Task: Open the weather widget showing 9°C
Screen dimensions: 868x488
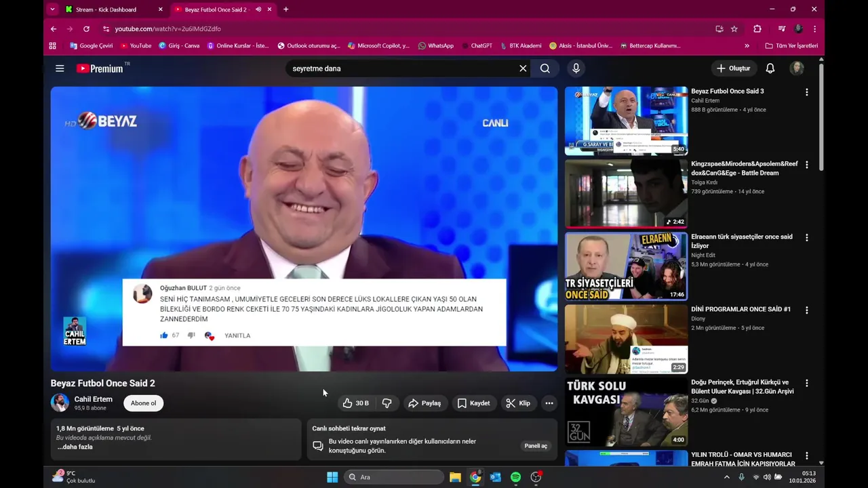Action: tap(74, 477)
